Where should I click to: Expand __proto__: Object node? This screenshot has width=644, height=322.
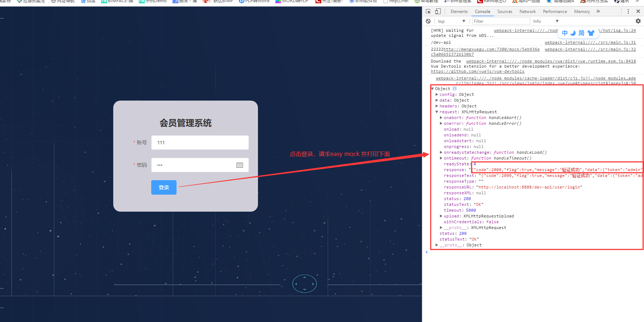point(437,245)
